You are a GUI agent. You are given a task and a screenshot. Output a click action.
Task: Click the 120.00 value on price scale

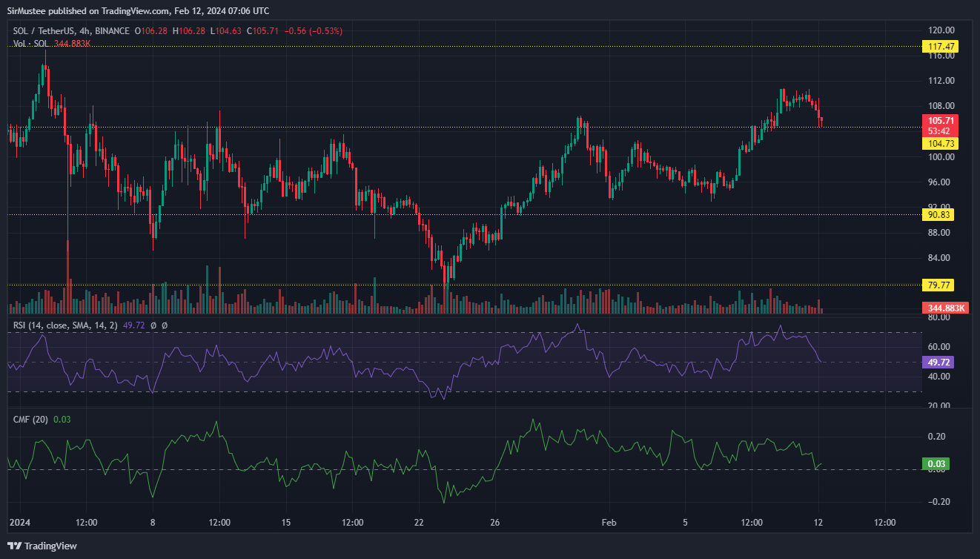940,30
